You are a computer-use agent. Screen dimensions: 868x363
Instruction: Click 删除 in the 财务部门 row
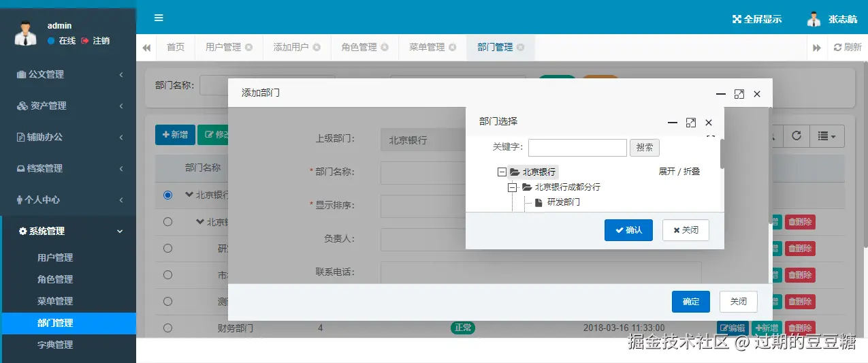800,328
